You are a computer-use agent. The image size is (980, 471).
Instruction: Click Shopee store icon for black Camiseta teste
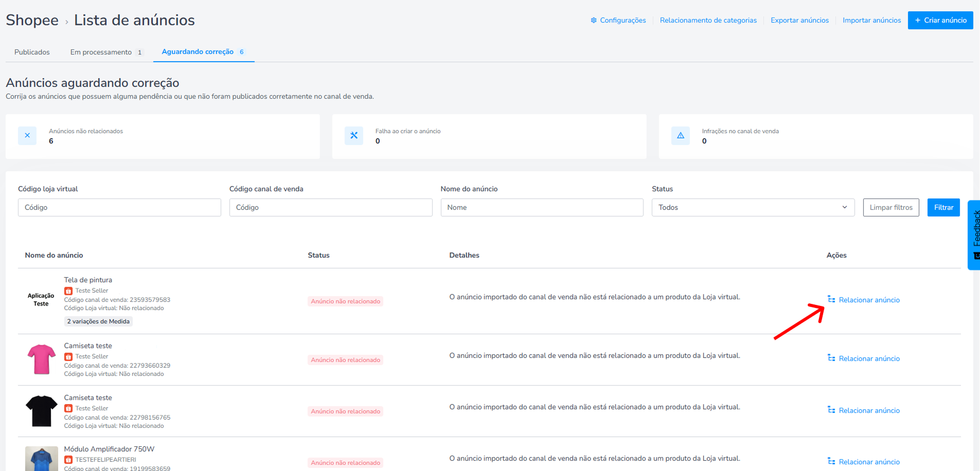[68, 409]
